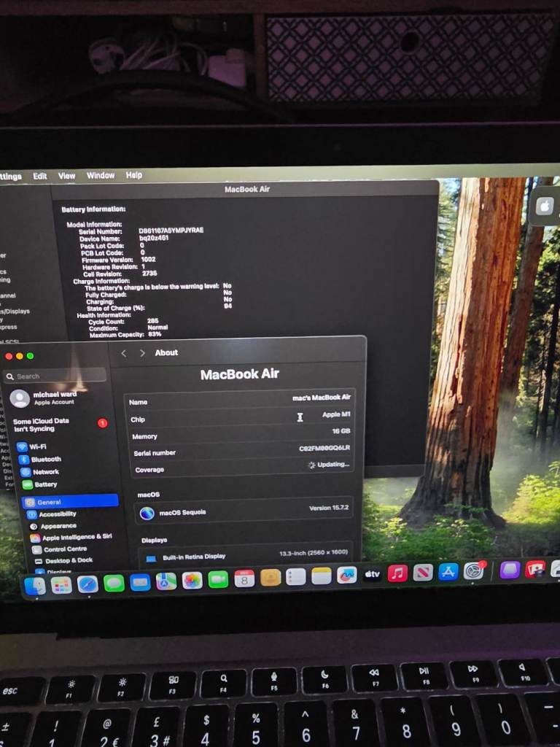The width and height of the screenshot is (560, 747).
Task: Launch Maps from the Dock
Action: (166, 581)
